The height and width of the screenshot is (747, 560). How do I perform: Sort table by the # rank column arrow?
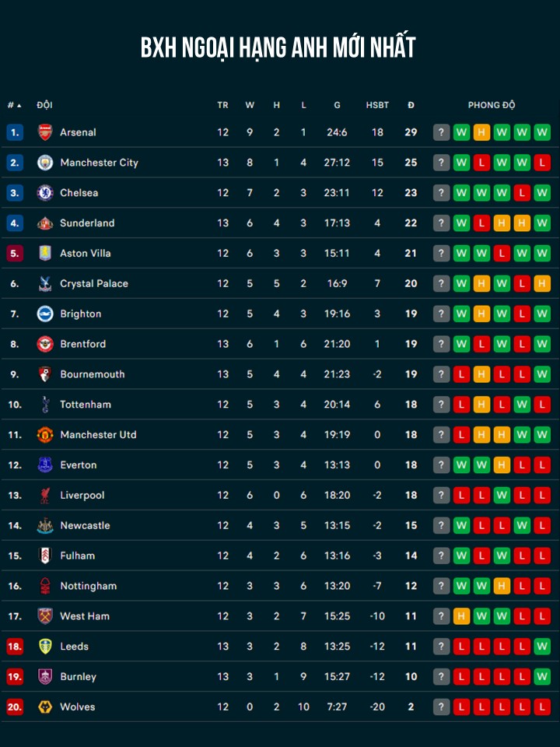[x=19, y=105]
